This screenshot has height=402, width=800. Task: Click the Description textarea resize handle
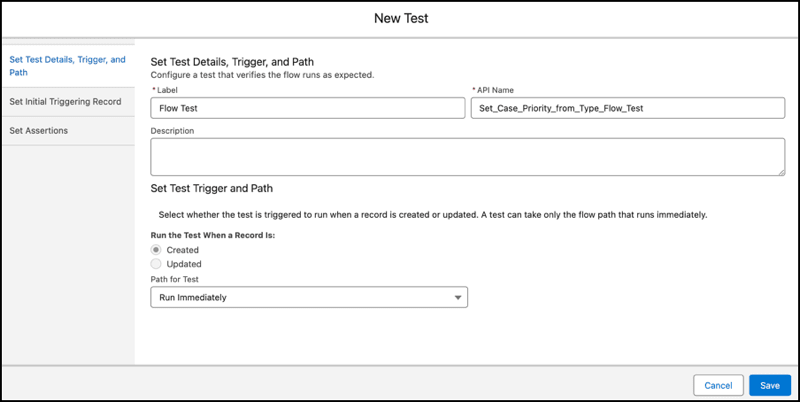coord(782,172)
